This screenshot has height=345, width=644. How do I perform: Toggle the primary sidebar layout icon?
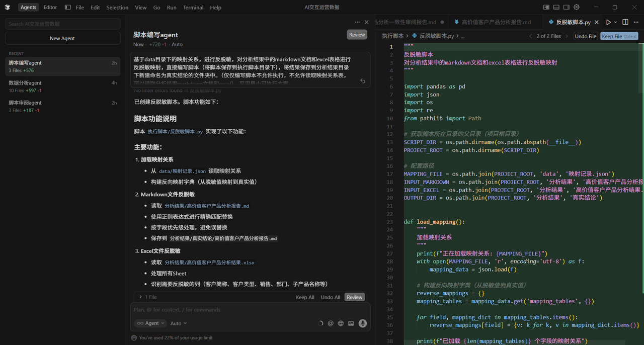546,7
